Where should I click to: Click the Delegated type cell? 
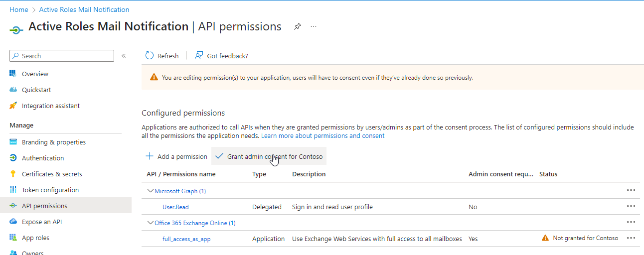tap(267, 207)
